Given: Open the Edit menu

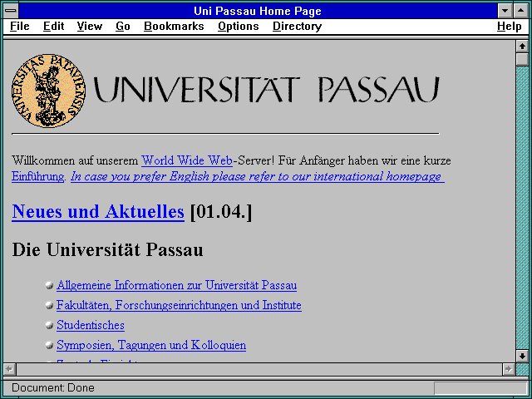Looking at the screenshot, I should click(x=53, y=27).
